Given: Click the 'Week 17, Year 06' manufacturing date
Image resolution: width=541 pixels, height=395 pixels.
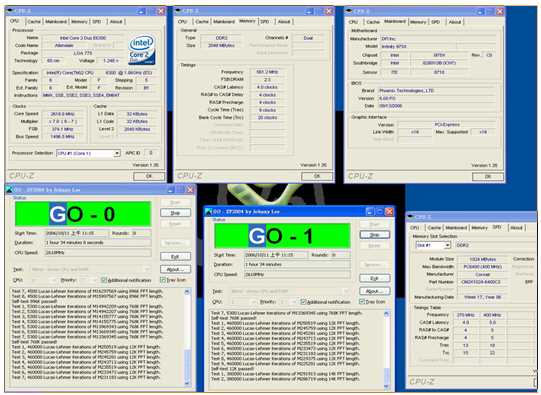Looking at the screenshot, I should [482, 297].
